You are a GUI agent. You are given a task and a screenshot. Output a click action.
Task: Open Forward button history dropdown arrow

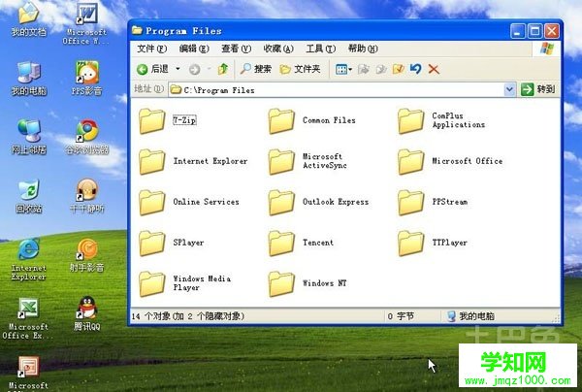tap(209, 69)
